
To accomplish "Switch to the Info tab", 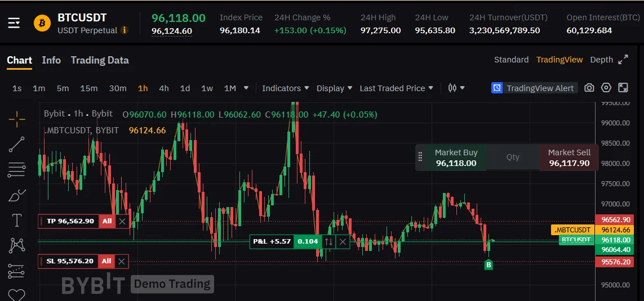I will point(51,60).
